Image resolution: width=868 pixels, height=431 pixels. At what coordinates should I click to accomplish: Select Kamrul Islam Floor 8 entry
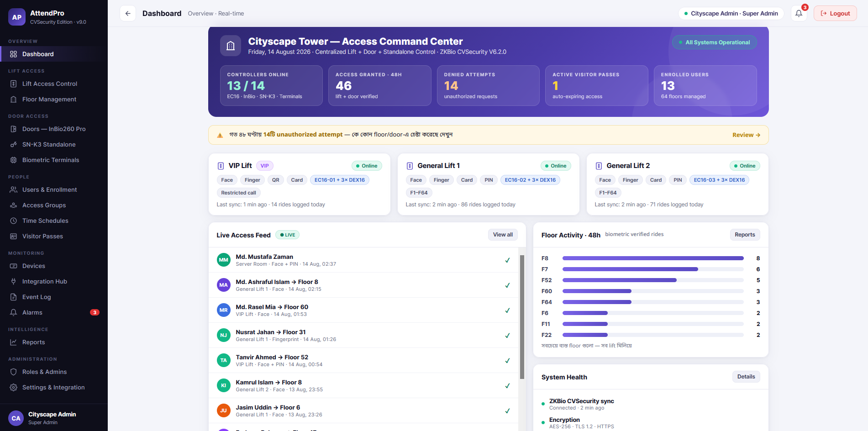coord(363,385)
